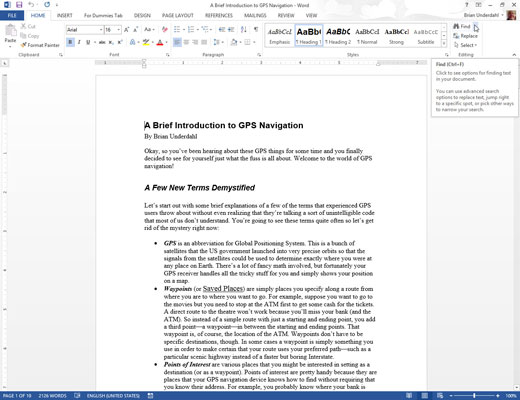Switch to Web Layout view
The width and height of the screenshot is (520, 400).
[x=440, y=396]
